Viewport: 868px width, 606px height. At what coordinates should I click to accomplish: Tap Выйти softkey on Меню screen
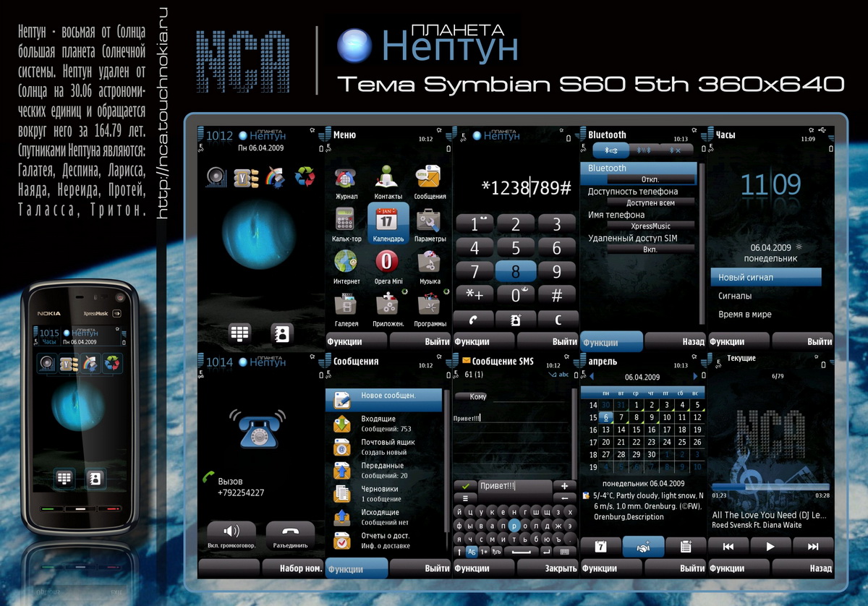click(x=421, y=342)
